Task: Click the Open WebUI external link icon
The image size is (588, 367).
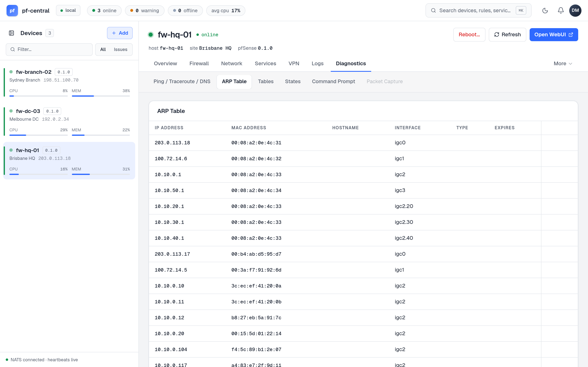Action: [x=571, y=34]
